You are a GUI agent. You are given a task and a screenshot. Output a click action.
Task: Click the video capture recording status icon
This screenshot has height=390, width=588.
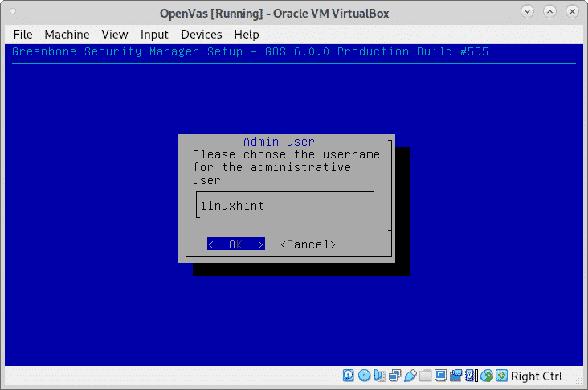tap(456, 376)
